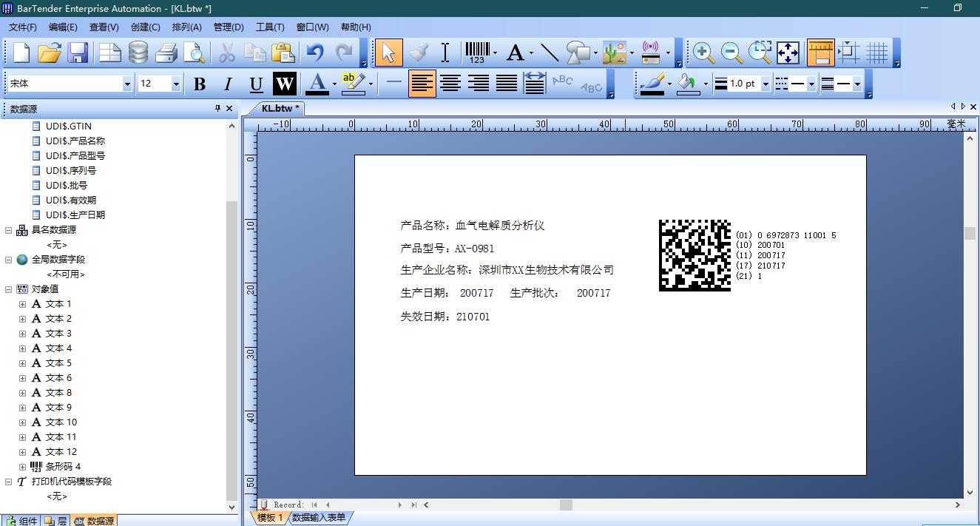Image resolution: width=980 pixels, height=526 pixels.
Task: Select the Data Matrix barcode on label
Action: (695, 255)
